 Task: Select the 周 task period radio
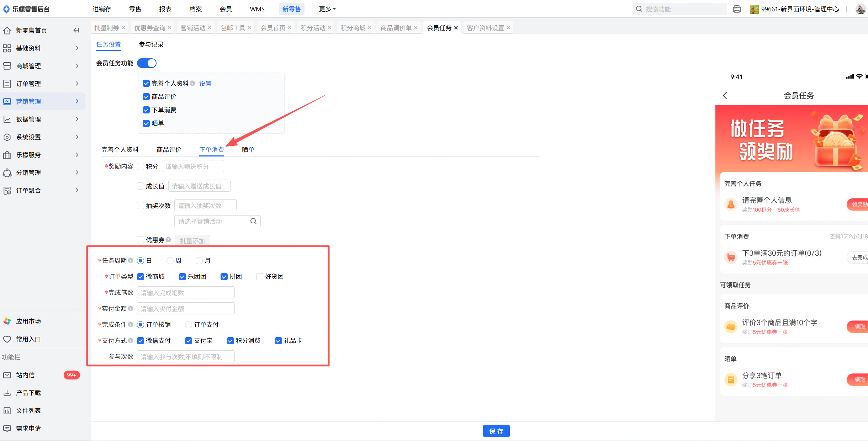170,261
